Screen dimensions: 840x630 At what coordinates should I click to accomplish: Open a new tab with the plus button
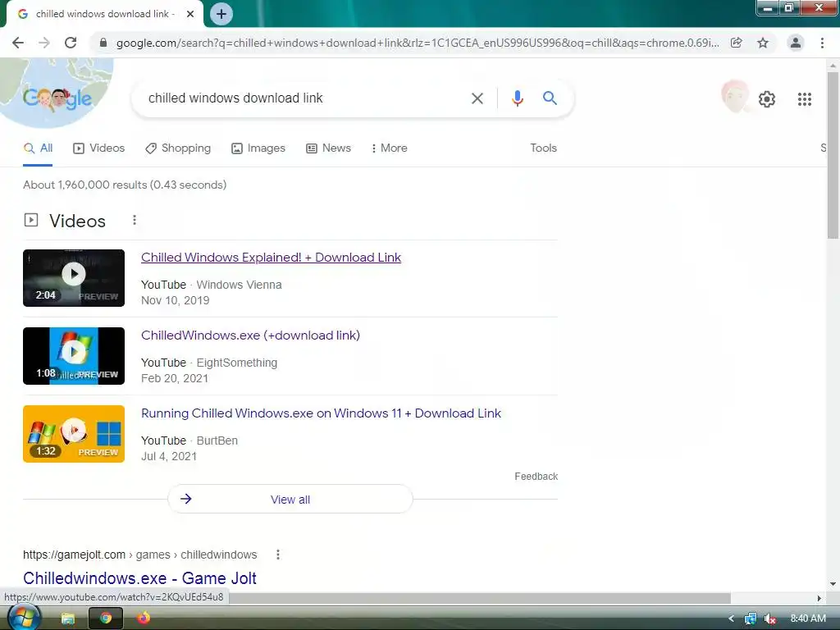(221, 14)
